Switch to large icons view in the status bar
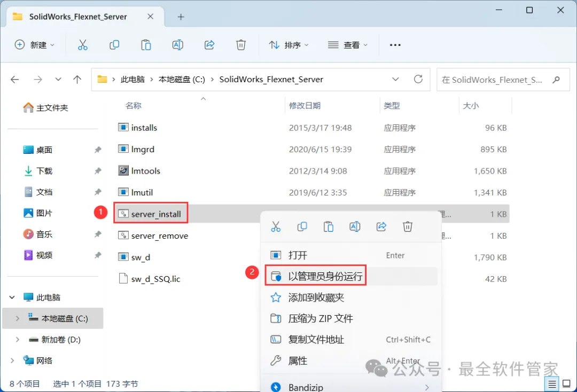This screenshot has height=392, width=577. (567, 384)
